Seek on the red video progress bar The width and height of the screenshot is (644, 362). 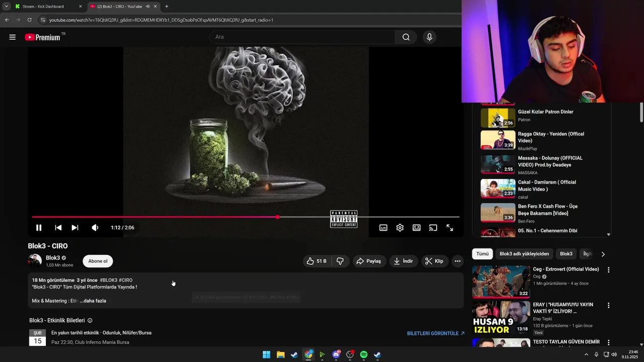click(x=246, y=217)
